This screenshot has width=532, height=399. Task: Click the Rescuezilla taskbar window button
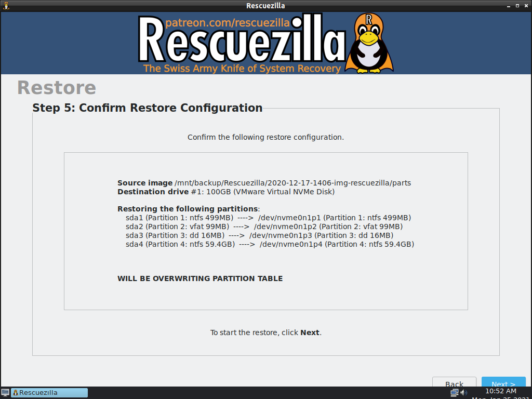[x=49, y=393]
